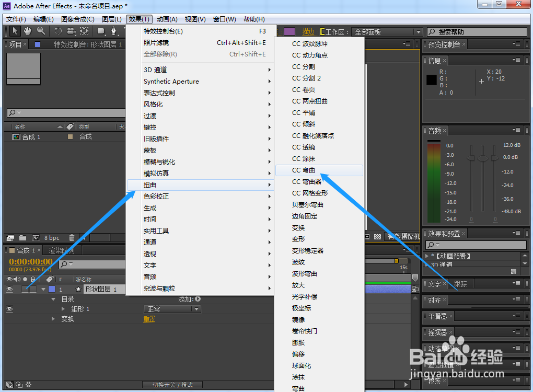Screen dimensions: 533x392
Task: Open the 正常 blend mode dropdown
Action: (x=172, y=309)
